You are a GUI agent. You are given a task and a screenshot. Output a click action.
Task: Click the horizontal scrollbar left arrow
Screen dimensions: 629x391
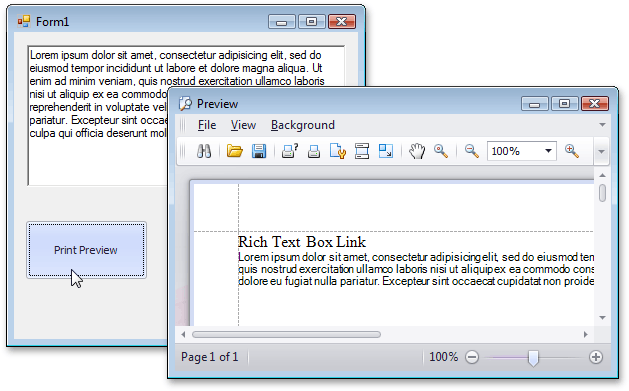(183, 334)
